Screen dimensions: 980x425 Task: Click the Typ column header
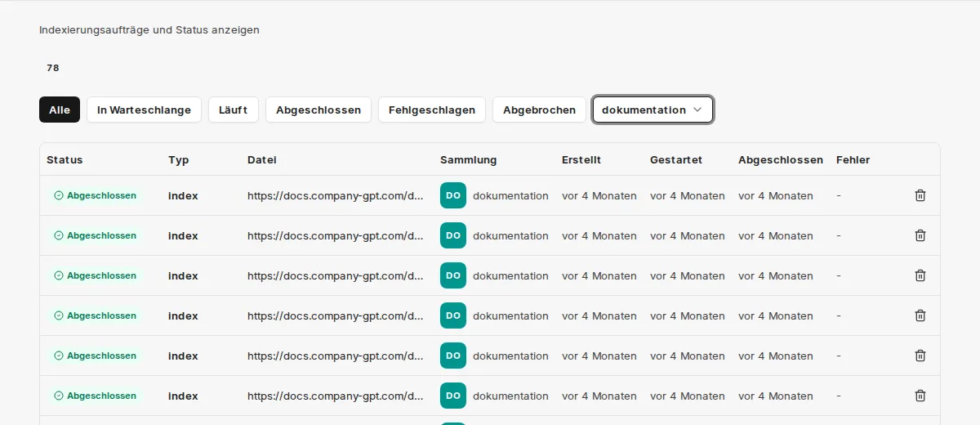click(x=178, y=159)
